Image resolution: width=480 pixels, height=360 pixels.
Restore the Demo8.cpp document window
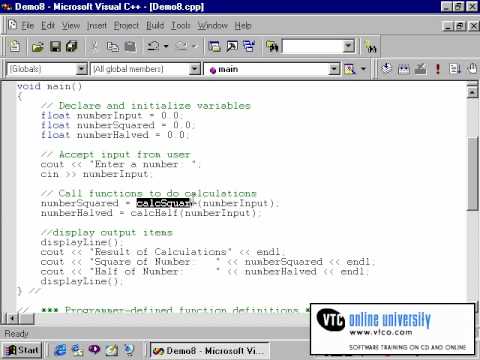tap(460, 26)
